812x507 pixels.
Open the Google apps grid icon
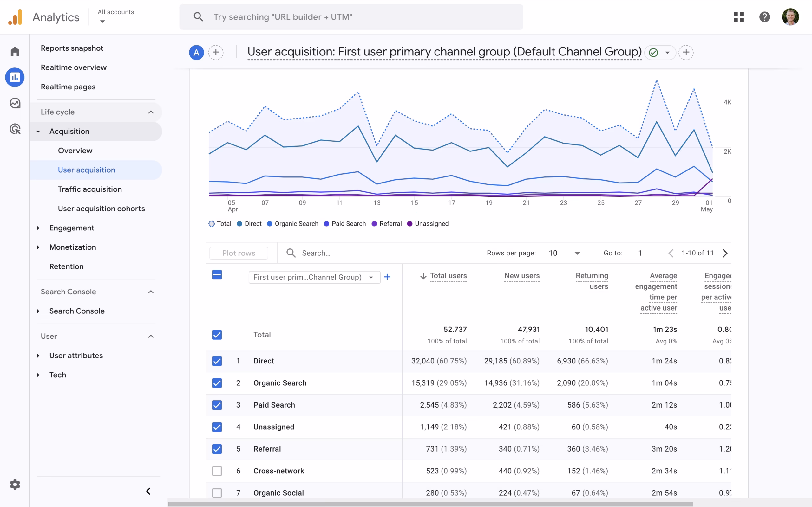pyautogui.click(x=738, y=17)
